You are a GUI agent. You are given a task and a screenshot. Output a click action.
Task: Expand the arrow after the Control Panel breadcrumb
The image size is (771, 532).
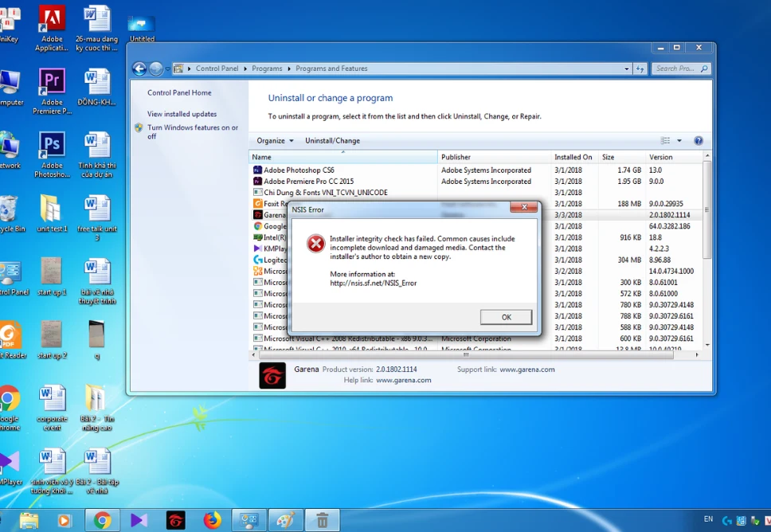(x=245, y=68)
